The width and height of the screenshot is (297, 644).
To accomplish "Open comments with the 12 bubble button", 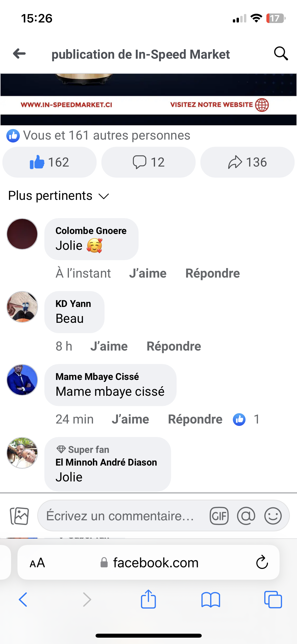I will (148, 162).
